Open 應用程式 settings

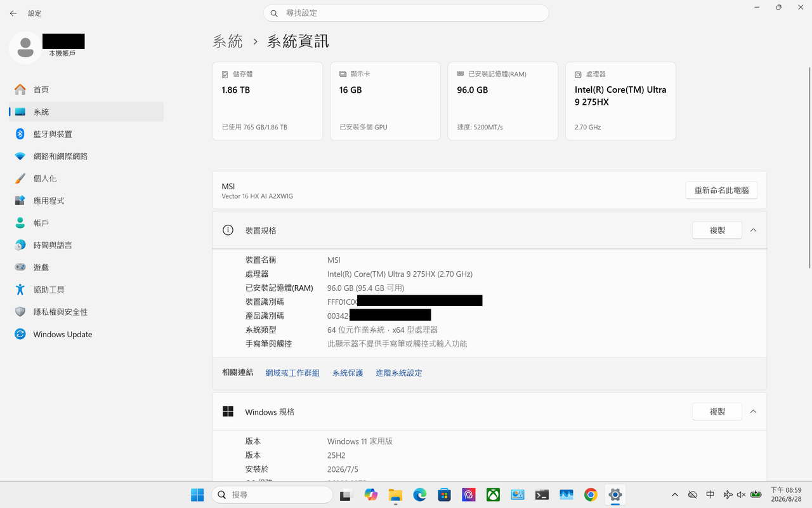86,201
